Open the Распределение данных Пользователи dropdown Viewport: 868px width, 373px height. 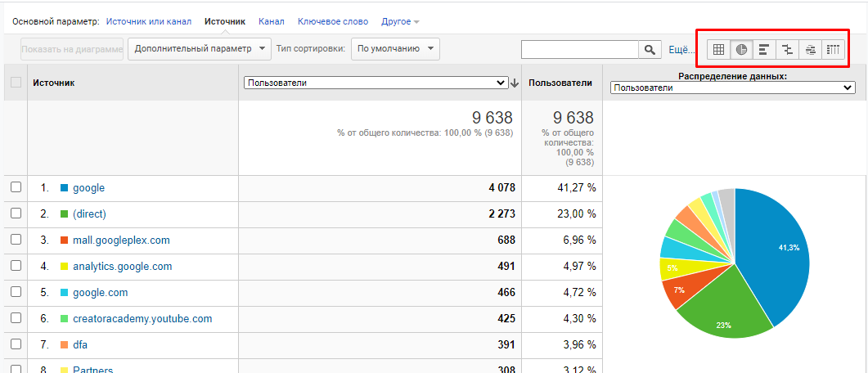click(x=733, y=88)
